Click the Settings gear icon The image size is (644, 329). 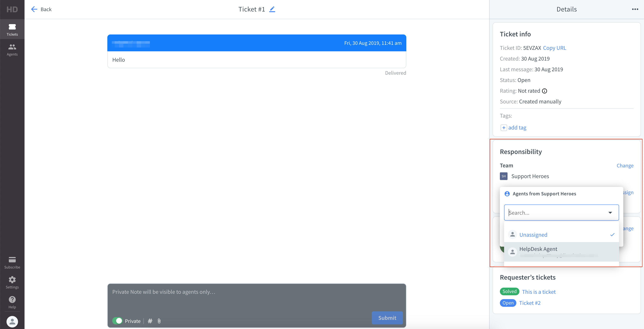pos(12,279)
